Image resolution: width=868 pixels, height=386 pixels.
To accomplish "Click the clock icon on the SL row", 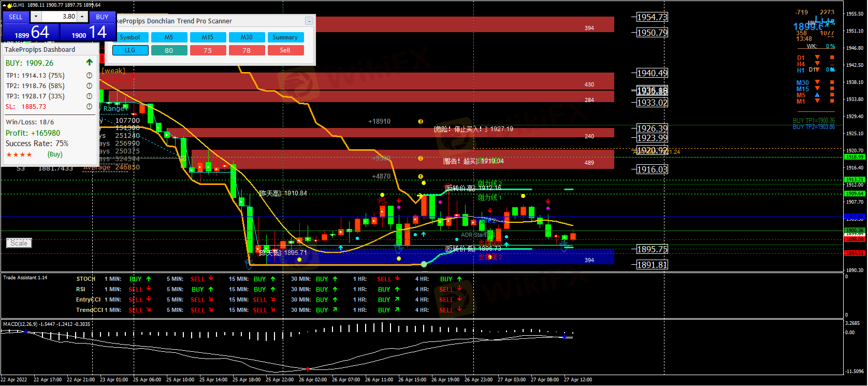I will coord(89,107).
